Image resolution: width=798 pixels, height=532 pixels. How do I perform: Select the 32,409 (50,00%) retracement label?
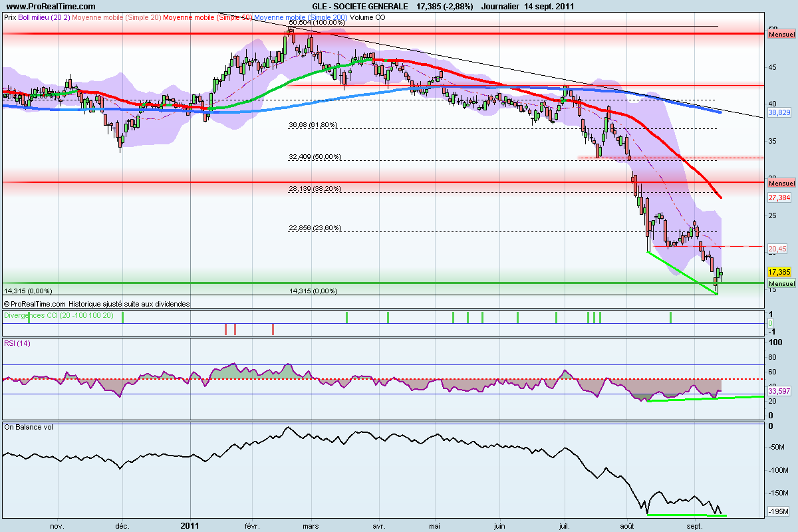pos(315,157)
